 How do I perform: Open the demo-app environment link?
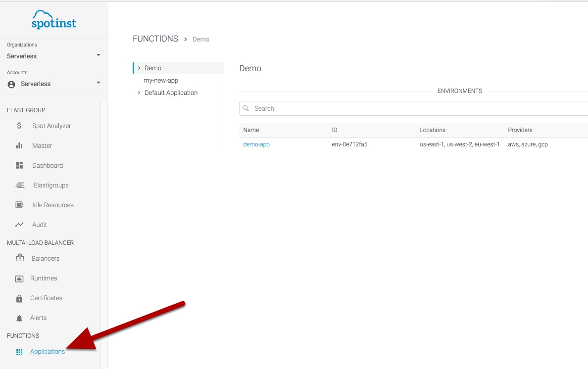[256, 144]
